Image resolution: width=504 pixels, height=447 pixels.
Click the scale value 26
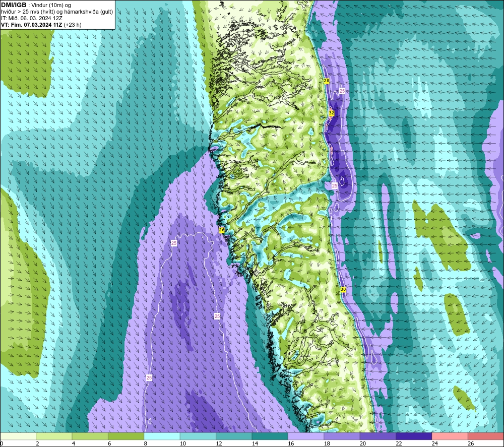pos(471,443)
